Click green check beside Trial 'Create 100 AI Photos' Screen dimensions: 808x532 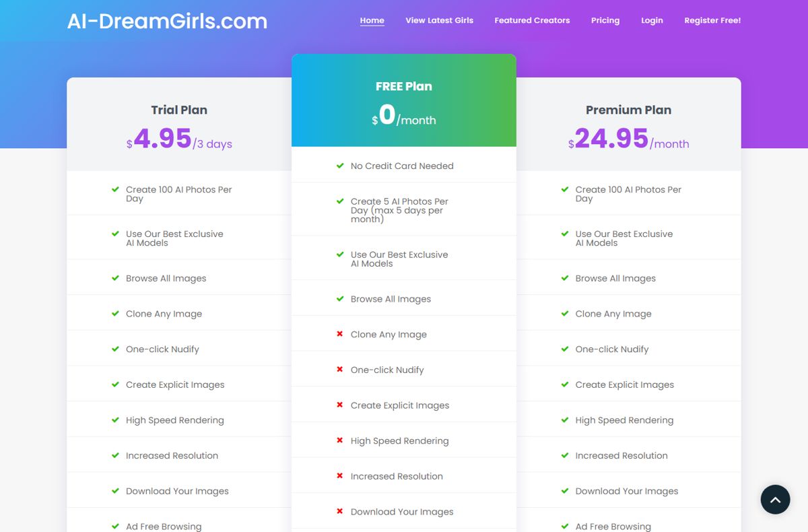pos(115,189)
